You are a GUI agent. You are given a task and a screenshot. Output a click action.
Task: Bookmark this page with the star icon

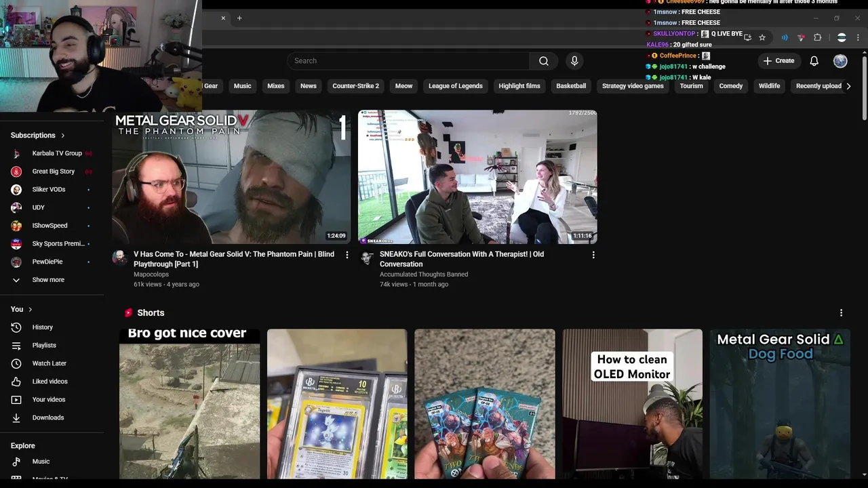coord(762,37)
